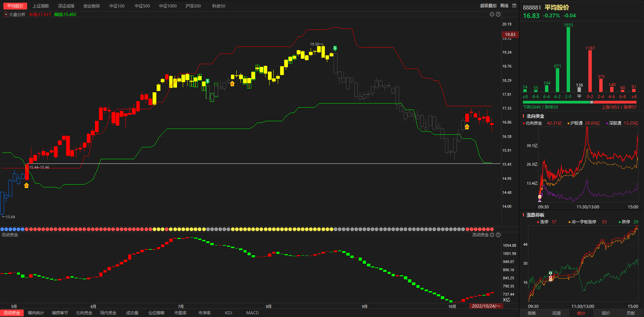Select 横向统计 indicator tab
The height and width of the screenshot is (317, 644).
coord(36,313)
